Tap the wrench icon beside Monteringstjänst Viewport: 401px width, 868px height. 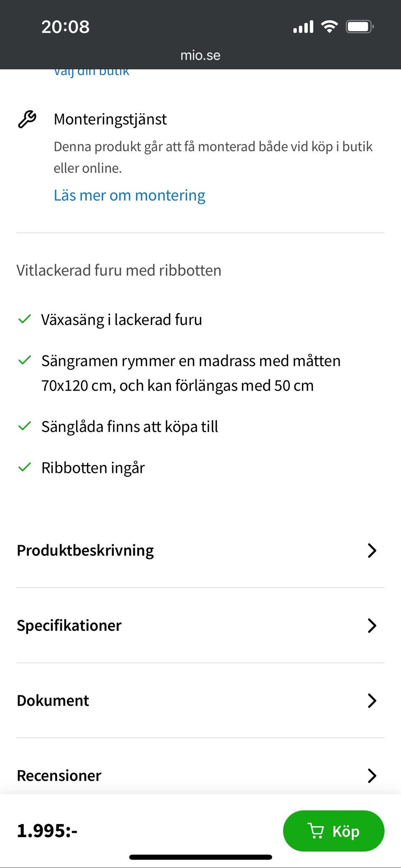[27, 119]
